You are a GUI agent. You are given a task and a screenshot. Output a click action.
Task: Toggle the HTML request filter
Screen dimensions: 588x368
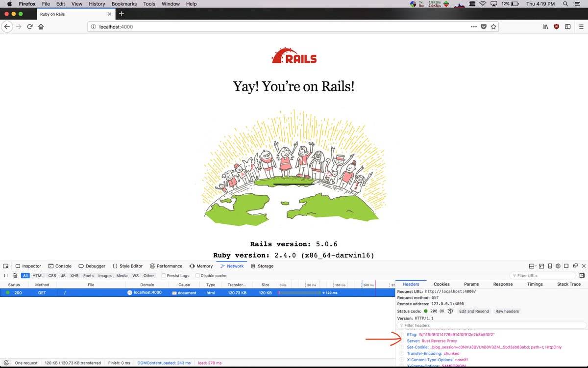click(38, 276)
